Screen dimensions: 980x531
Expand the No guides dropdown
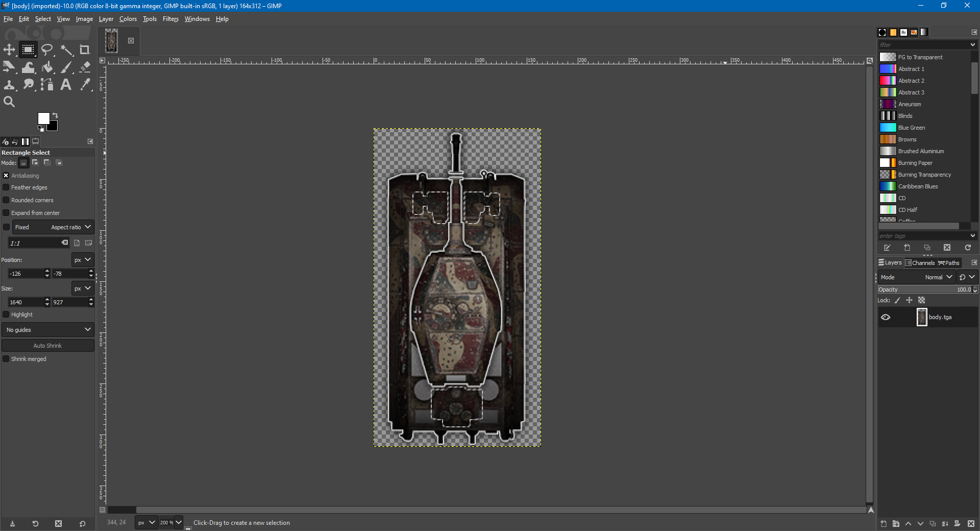click(48, 330)
